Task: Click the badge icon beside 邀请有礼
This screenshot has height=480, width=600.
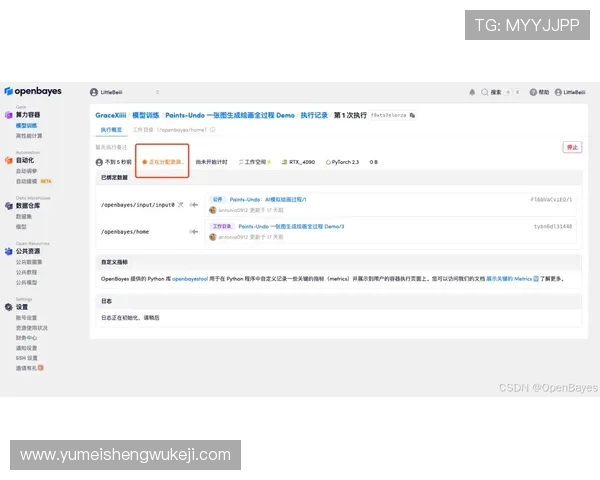Action: (41, 368)
